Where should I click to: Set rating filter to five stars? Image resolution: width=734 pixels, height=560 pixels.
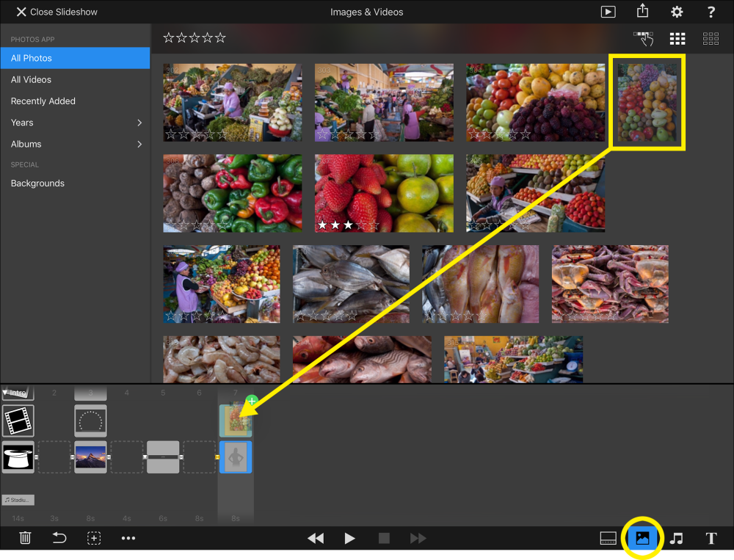point(220,37)
